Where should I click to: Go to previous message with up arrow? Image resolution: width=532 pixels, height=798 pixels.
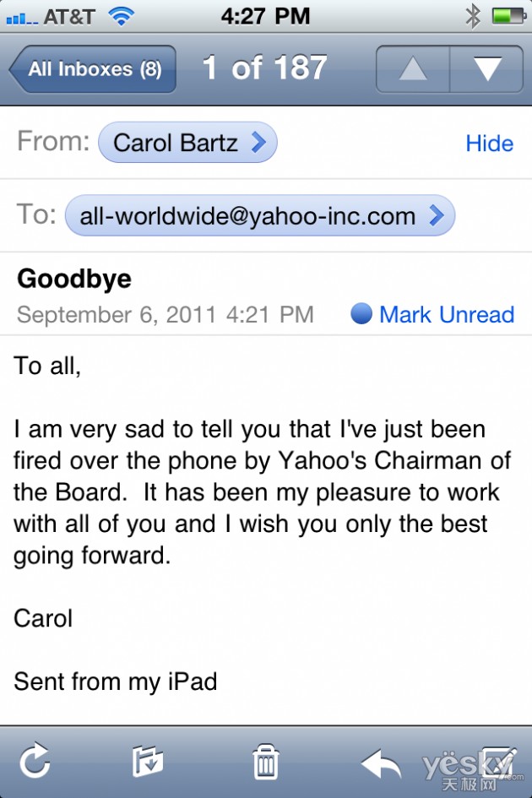pos(413,68)
